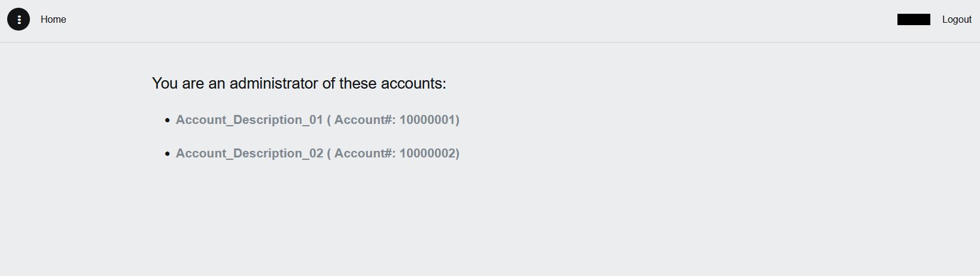Click the closing parenthesis after 10000002
The height and width of the screenshot is (276, 980).
[457, 153]
